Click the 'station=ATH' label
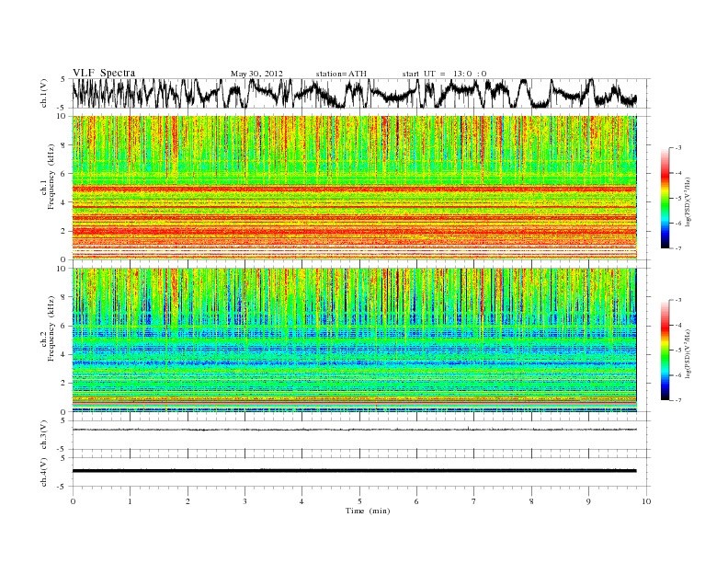Image resolution: width=728 pixels, height=563 pixels. pyautogui.click(x=341, y=74)
